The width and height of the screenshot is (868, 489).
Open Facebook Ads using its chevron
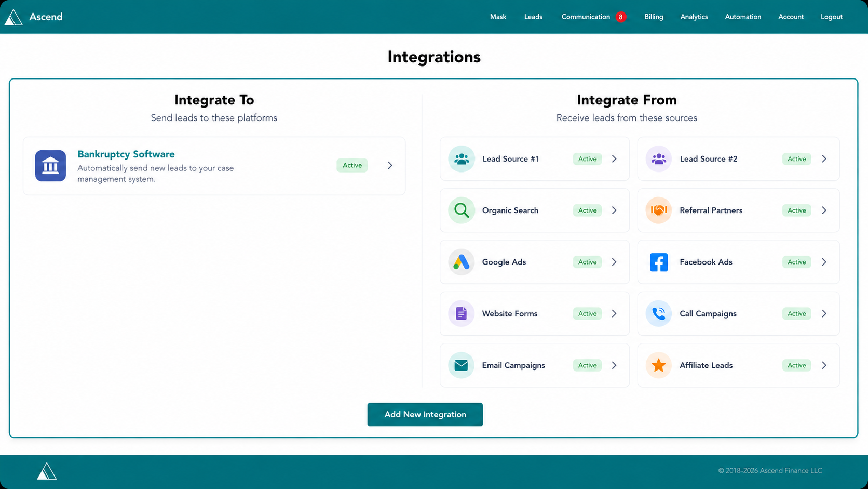point(824,262)
